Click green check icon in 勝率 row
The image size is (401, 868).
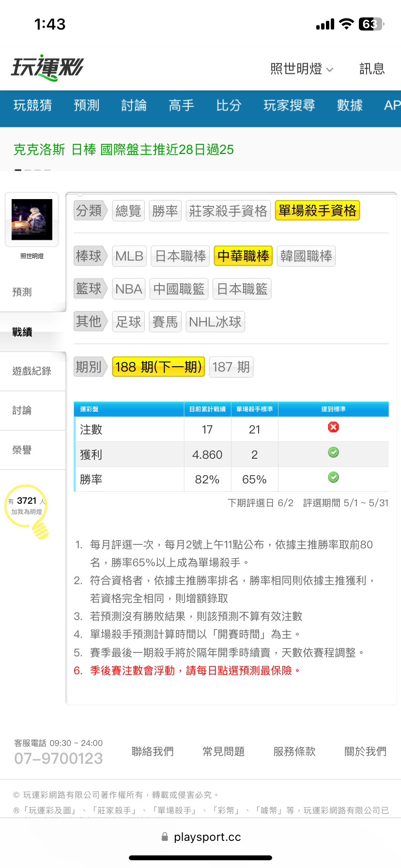pos(333,478)
